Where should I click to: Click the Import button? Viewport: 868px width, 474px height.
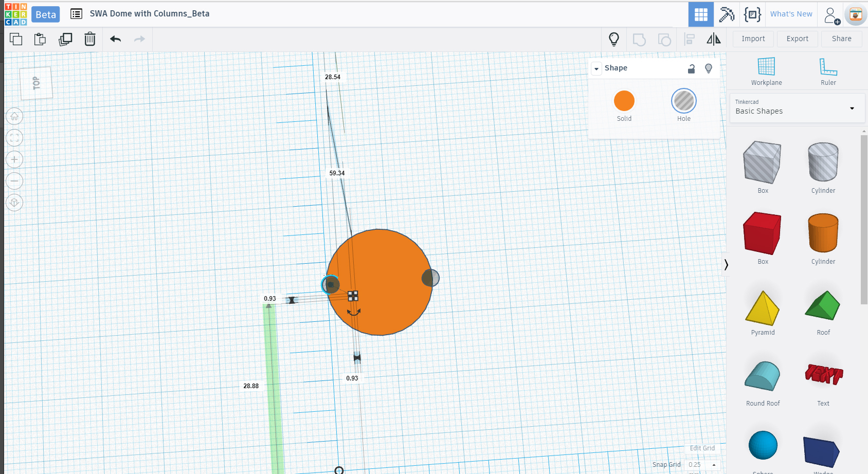click(753, 39)
